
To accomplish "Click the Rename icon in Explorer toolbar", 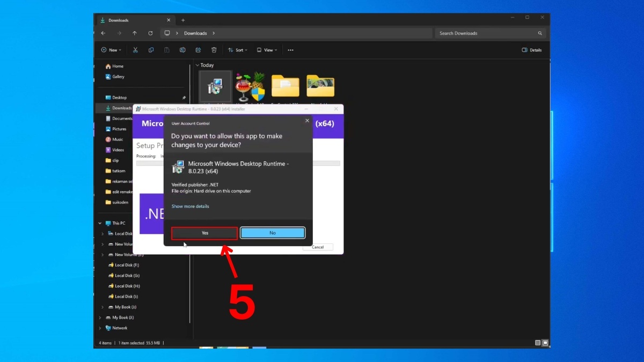I will point(182,50).
